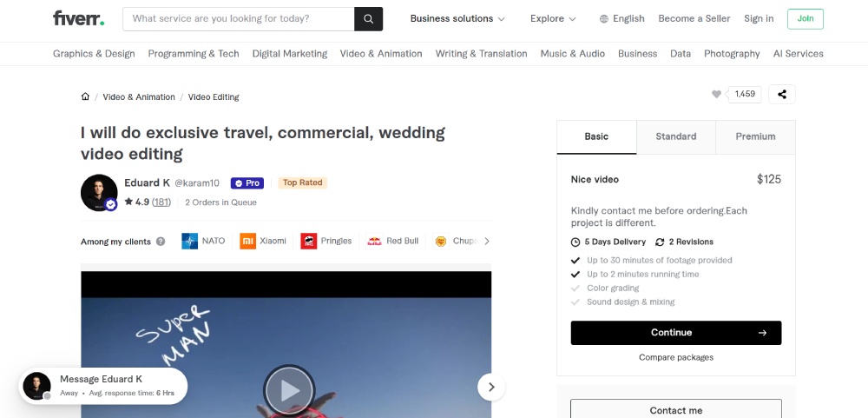Screen dimensions: 868x418
Task: Open Digital Marketing category
Action: tap(290, 54)
